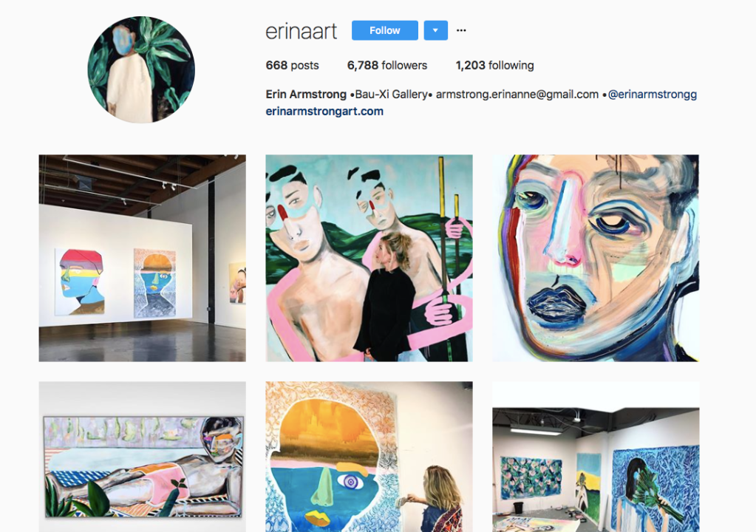Open the three-dot options menu
Viewport: 756px width, 532px height.
pos(461,30)
